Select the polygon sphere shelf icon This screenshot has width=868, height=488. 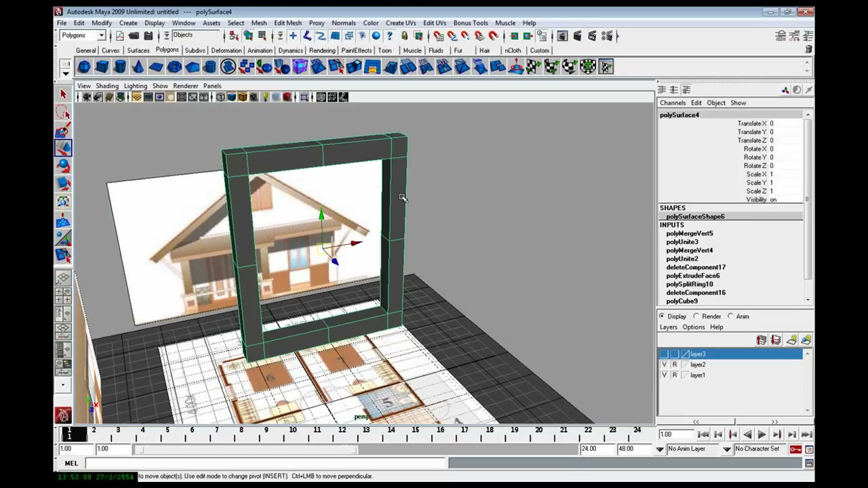(x=84, y=66)
